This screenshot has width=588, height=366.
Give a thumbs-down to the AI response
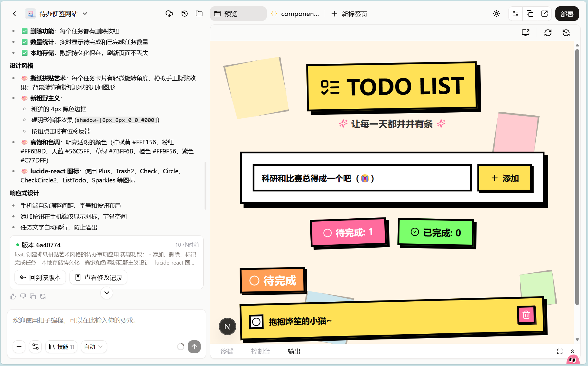[x=23, y=296]
